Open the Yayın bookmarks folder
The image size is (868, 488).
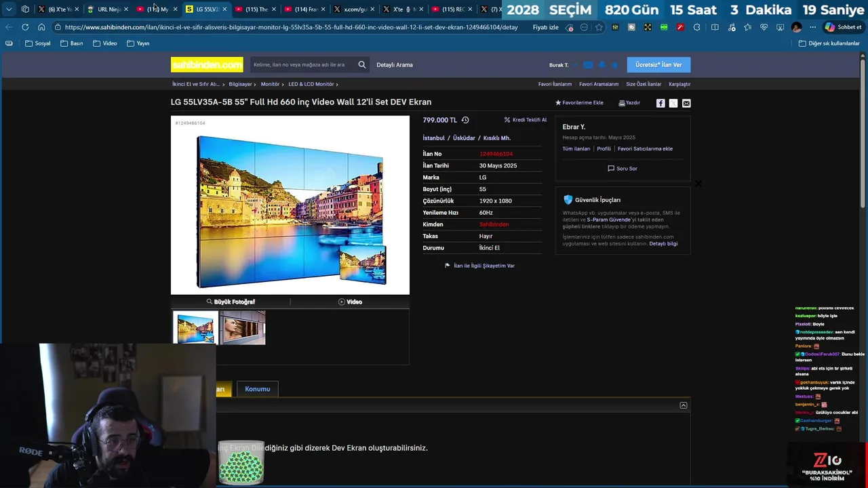click(x=138, y=43)
